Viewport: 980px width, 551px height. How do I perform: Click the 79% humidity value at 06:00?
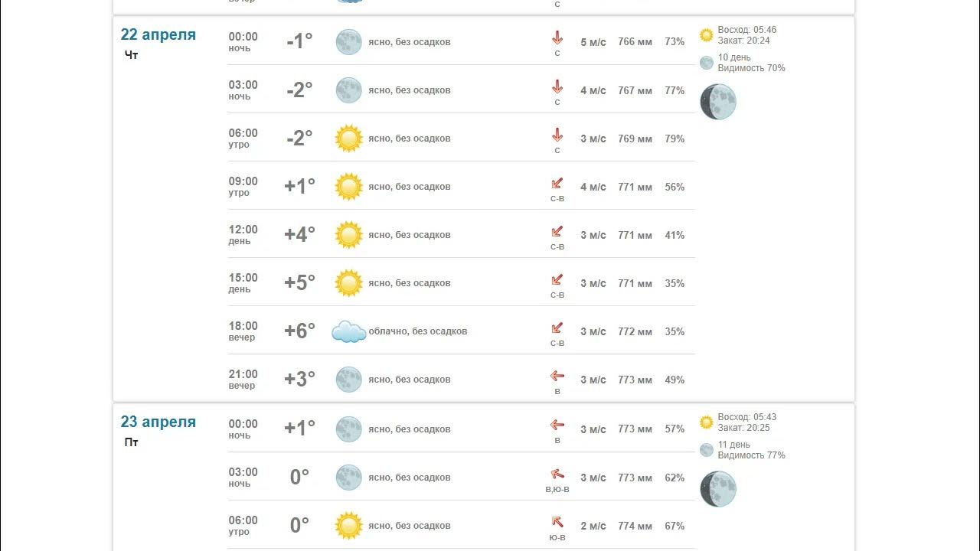tap(675, 139)
